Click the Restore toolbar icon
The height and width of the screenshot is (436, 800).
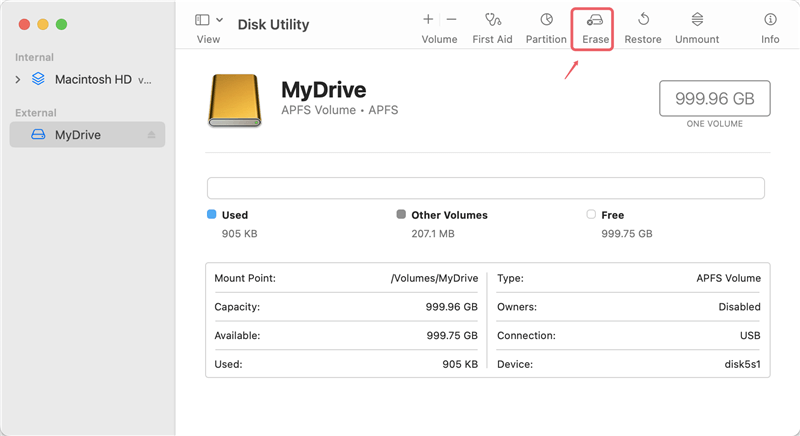coord(643,20)
